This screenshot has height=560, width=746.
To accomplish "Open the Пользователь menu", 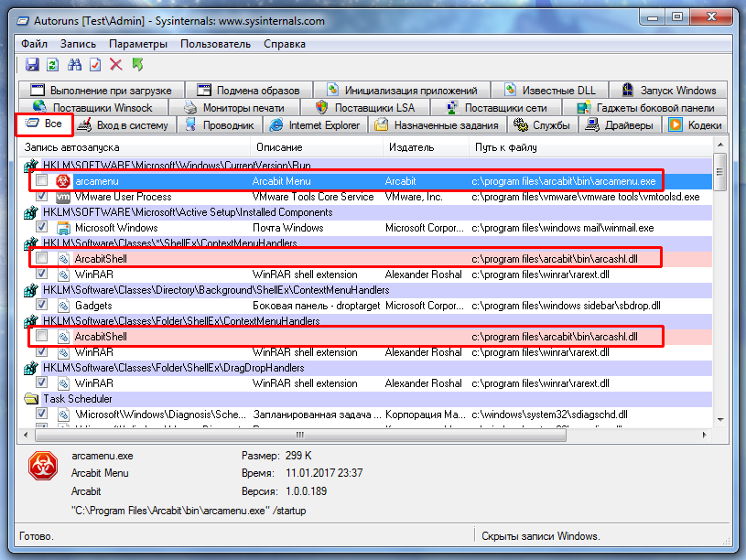I will 215,44.
